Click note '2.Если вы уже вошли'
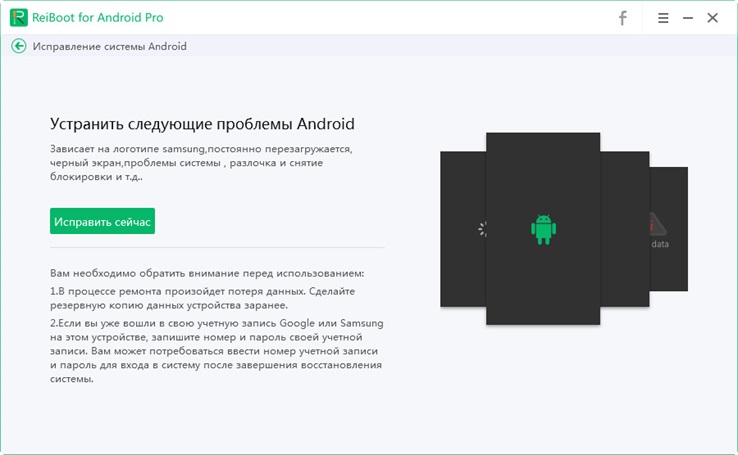 click(x=217, y=351)
